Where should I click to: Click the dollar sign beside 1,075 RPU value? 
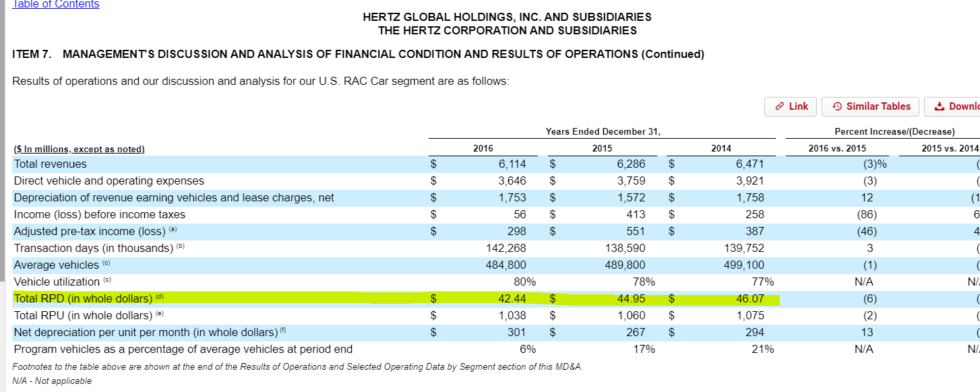pos(671,315)
